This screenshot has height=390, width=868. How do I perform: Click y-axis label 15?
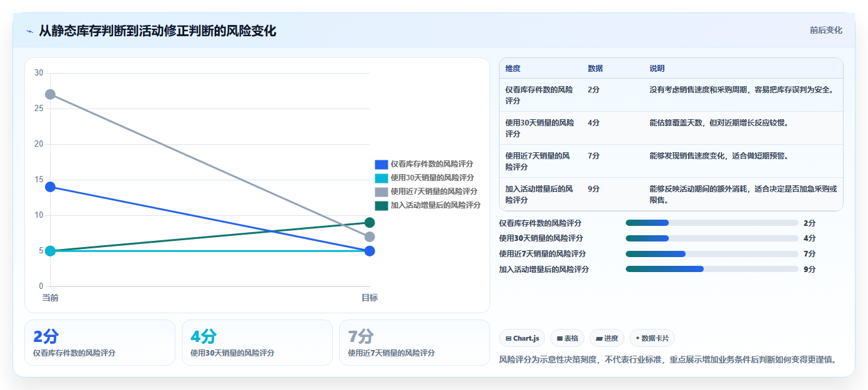39,180
